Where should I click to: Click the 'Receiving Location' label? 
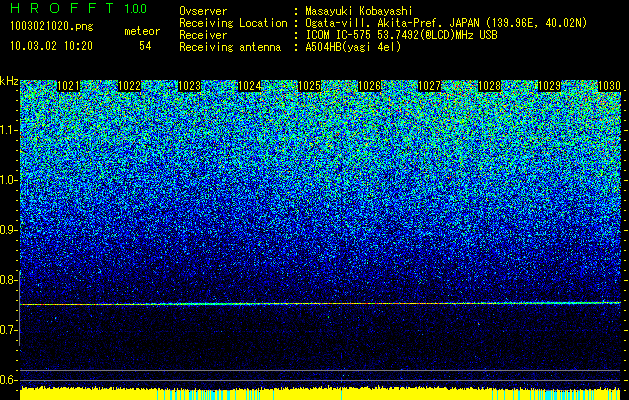pyautogui.click(x=233, y=23)
